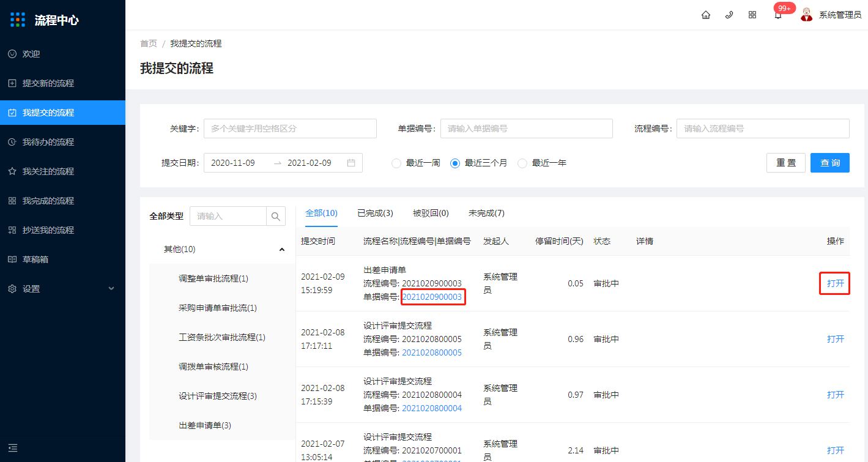Click the 全部类型 search input

(228, 216)
